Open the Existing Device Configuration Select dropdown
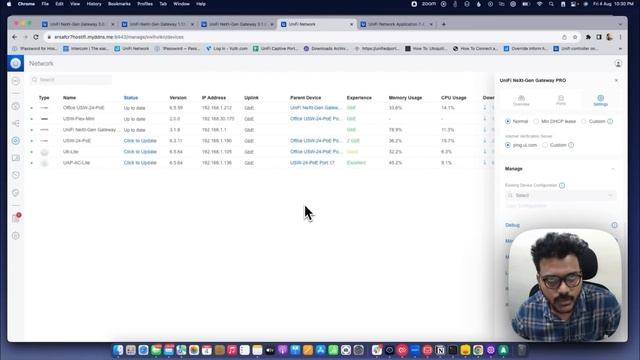 [560, 196]
